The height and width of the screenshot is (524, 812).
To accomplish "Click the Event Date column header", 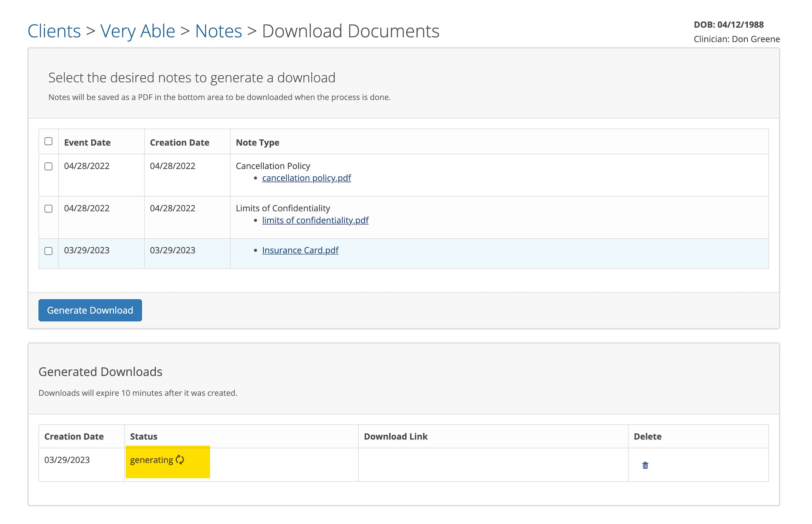I will (x=87, y=142).
